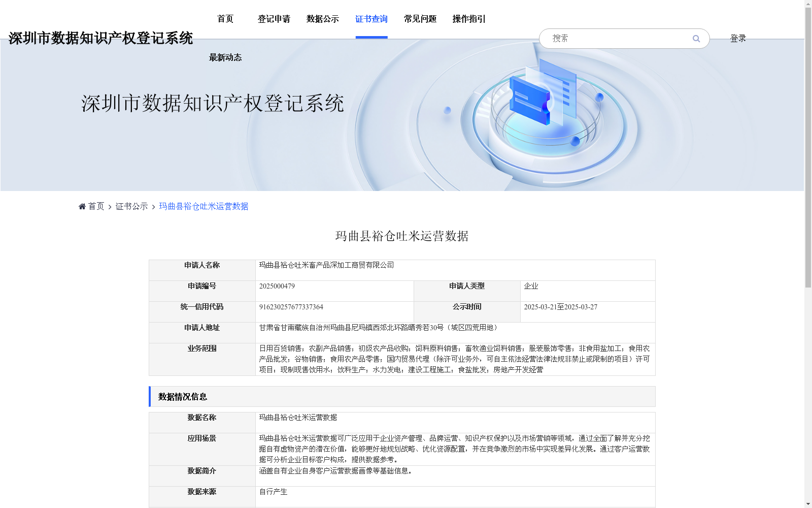This screenshot has height=508, width=812.
Task: Select the 证书查询 tab
Action: click(371, 19)
